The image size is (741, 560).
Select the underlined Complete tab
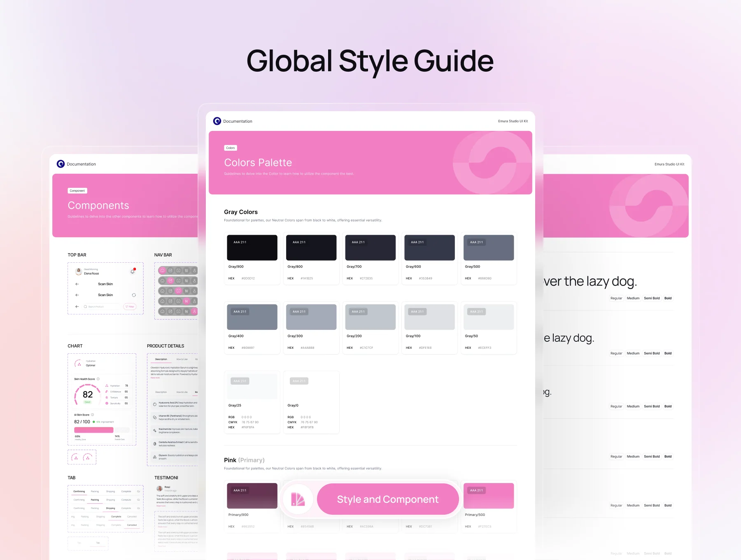pos(116,517)
